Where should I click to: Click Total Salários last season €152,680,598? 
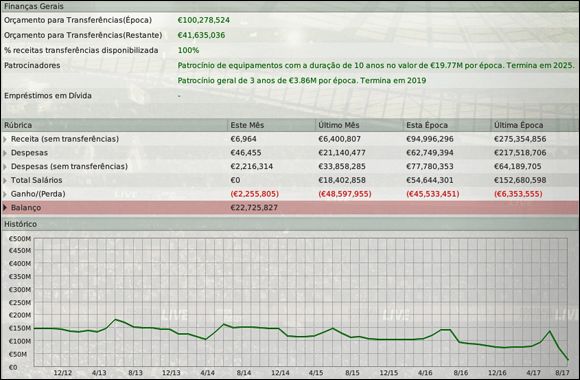[x=520, y=180]
